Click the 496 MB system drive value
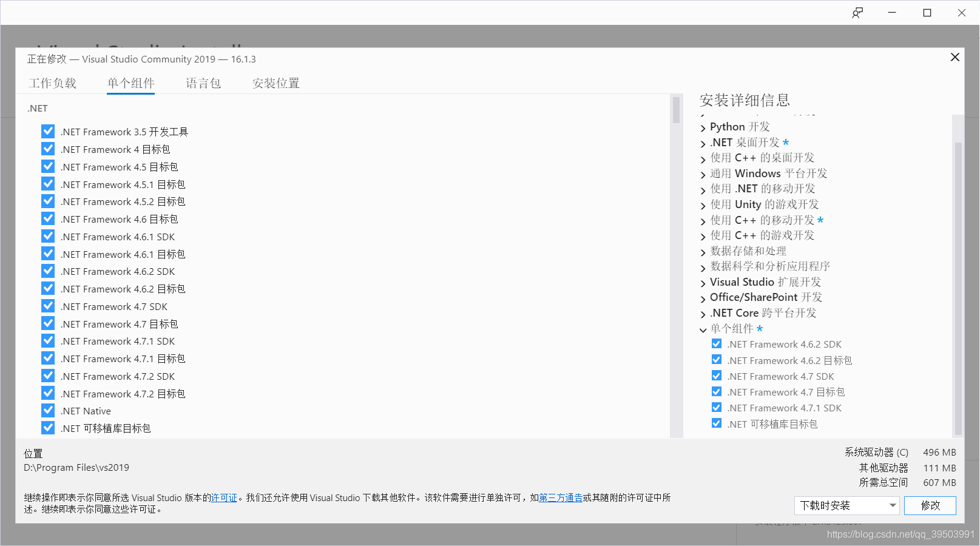Image resolution: width=980 pixels, height=546 pixels. pos(939,452)
